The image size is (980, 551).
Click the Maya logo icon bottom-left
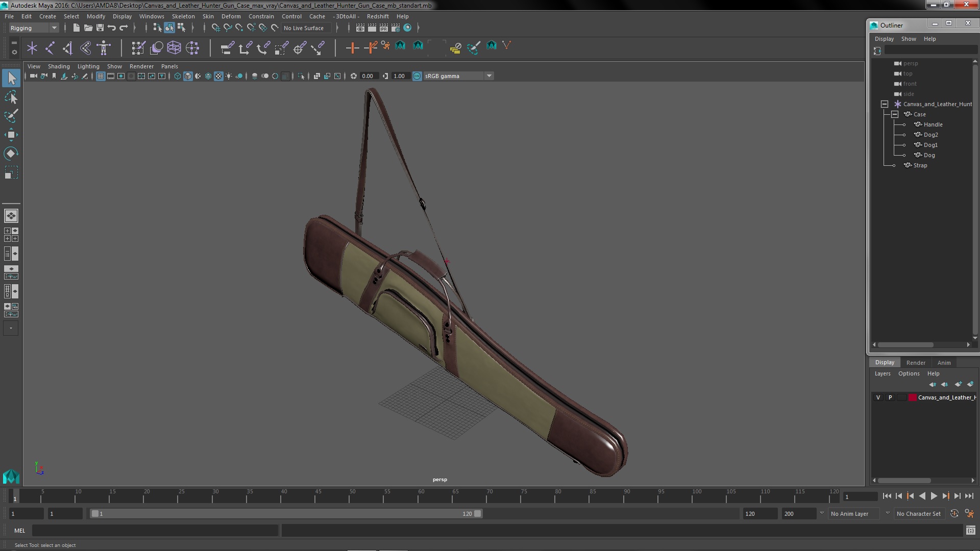pos(11,477)
